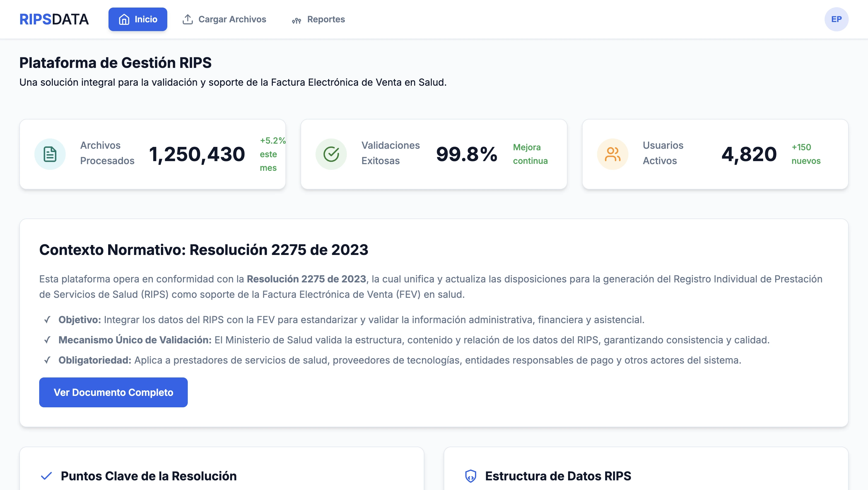This screenshot has height=490, width=868.
Task: Click the 99.8% validation rate value
Action: click(466, 154)
